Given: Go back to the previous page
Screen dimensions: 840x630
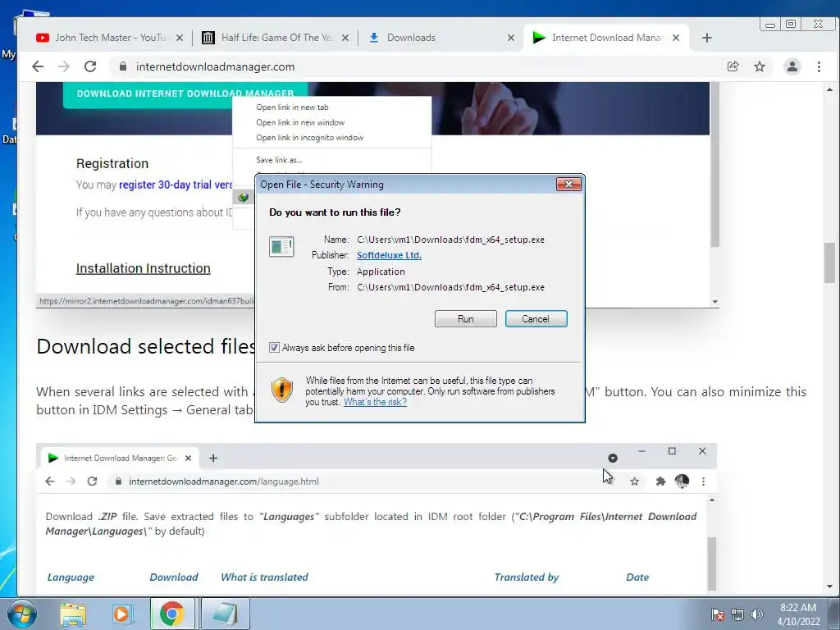Looking at the screenshot, I should click(x=38, y=66).
